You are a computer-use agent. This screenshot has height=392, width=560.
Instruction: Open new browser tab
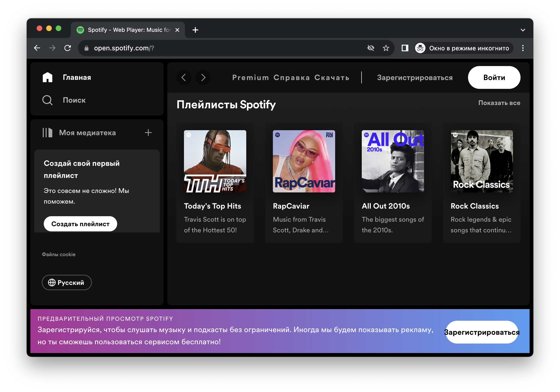click(195, 30)
